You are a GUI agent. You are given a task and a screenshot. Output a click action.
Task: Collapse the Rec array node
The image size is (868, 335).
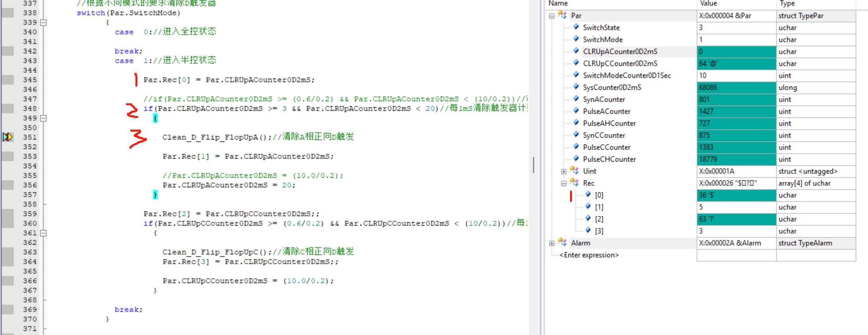(x=564, y=183)
